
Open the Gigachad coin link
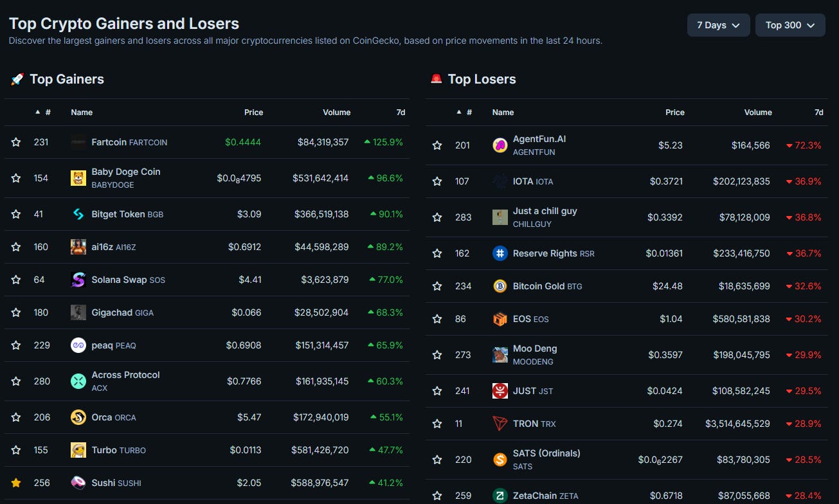(122, 312)
